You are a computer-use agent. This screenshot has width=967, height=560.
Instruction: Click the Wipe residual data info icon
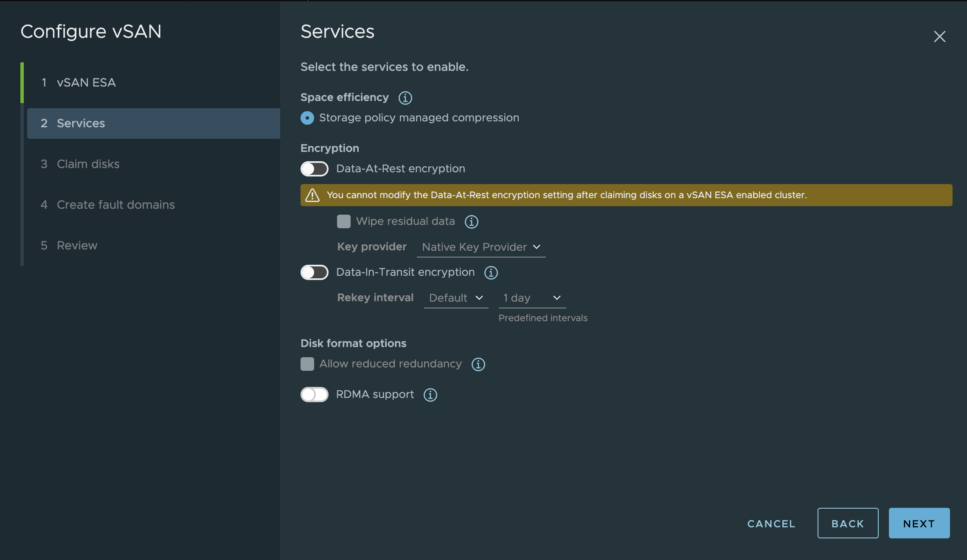(471, 221)
